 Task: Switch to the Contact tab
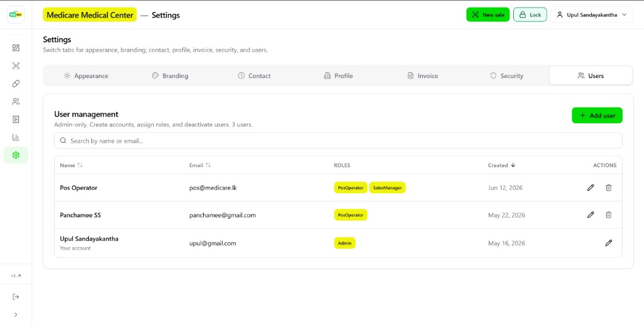tap(254, 76)
